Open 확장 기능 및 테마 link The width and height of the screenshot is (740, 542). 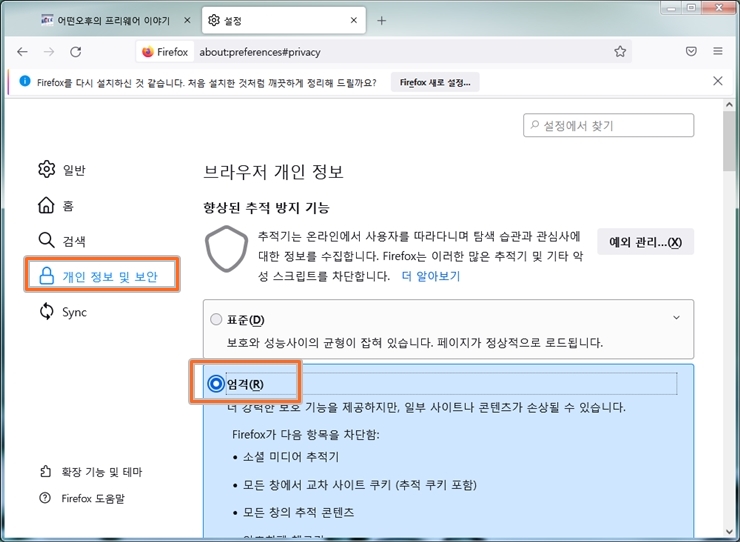pyautogui.click(x=91, y=471)
